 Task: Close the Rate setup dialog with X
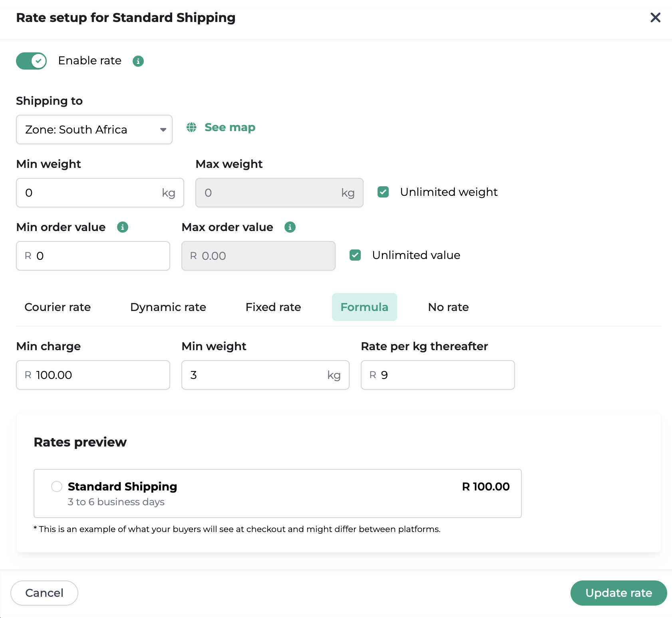point(655,18)
